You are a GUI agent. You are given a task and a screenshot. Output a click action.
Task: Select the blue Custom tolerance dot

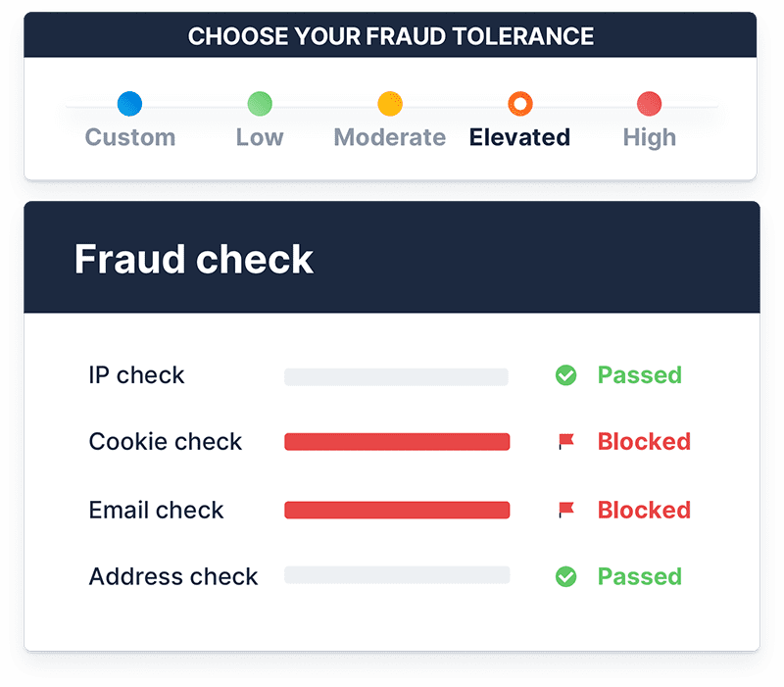pos(129,104)
